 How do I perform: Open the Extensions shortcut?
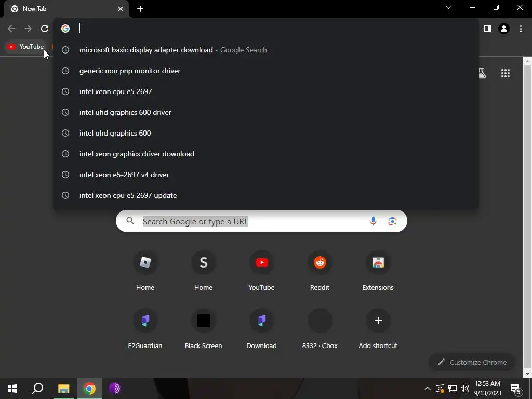pyautogui.click(x=378, y=270)
